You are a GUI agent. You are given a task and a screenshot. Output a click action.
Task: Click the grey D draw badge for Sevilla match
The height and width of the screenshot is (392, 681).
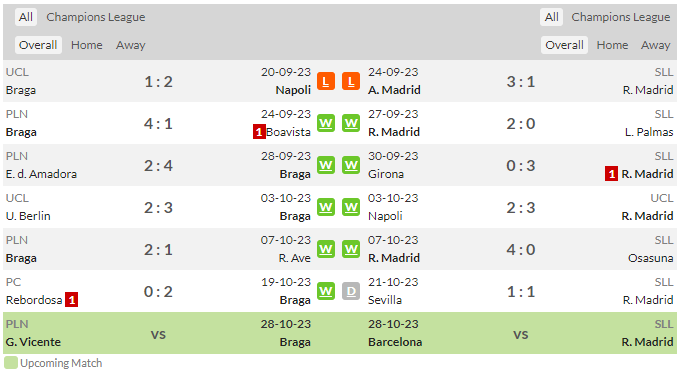click(350, 291)
